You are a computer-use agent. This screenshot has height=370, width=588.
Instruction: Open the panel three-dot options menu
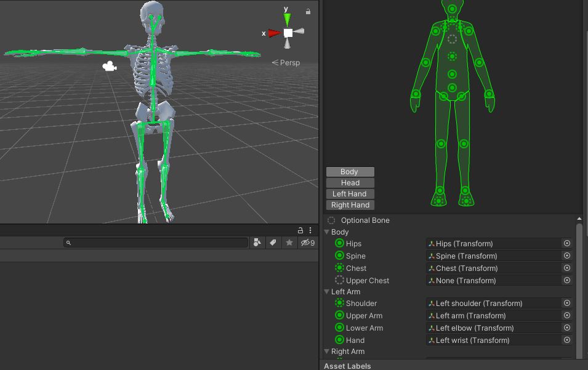(310, 230)
